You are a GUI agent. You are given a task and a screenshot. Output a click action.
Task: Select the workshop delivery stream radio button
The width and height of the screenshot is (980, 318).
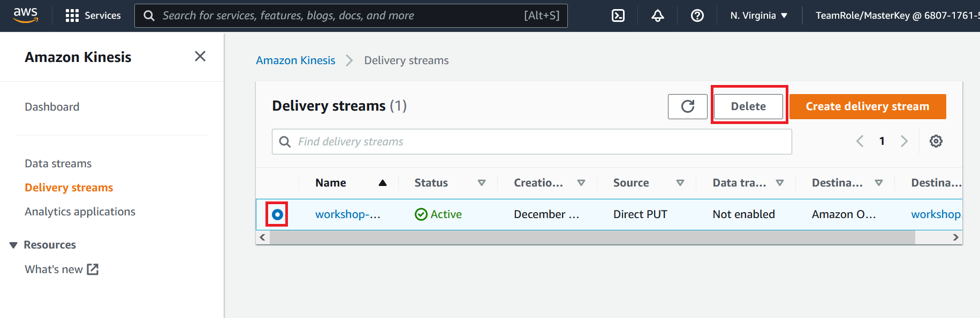click(x=277, y=214)
